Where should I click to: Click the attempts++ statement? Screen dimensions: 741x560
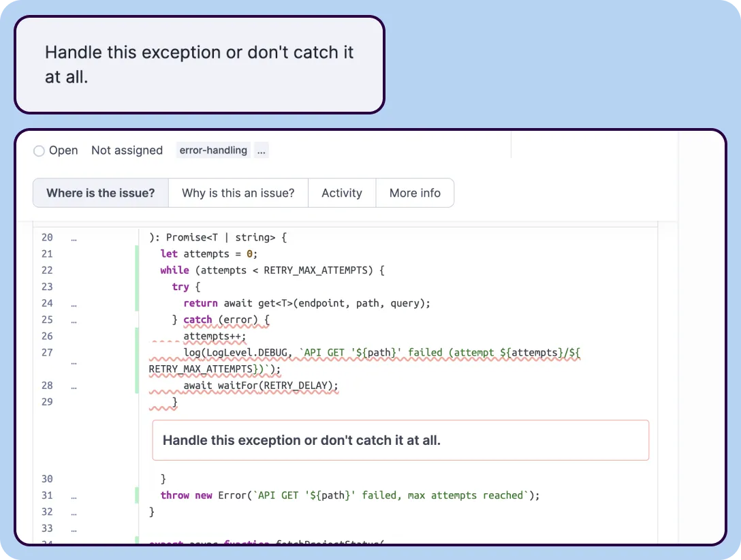tap(215, 337)
